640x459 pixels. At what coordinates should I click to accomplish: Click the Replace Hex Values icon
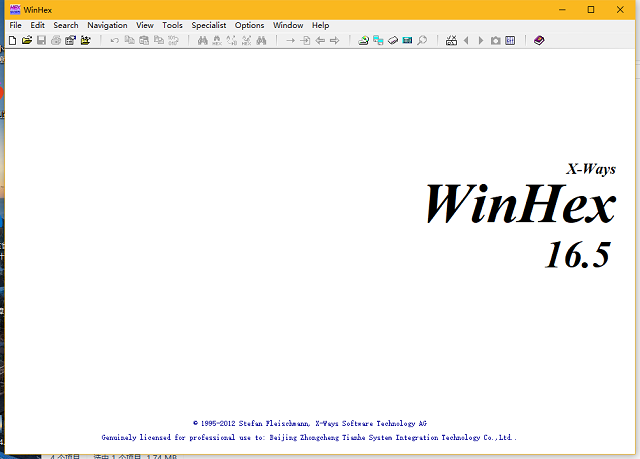tap(247, 40)
